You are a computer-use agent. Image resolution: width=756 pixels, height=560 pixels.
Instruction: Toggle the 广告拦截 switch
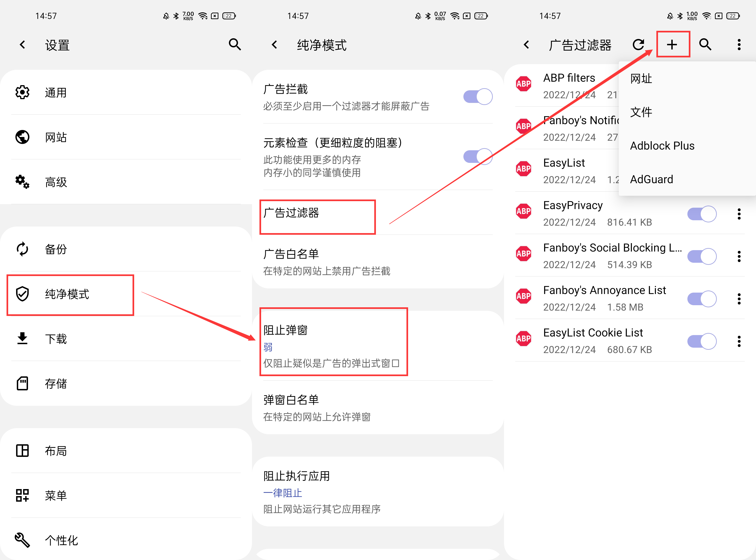[x=478, y=97]
